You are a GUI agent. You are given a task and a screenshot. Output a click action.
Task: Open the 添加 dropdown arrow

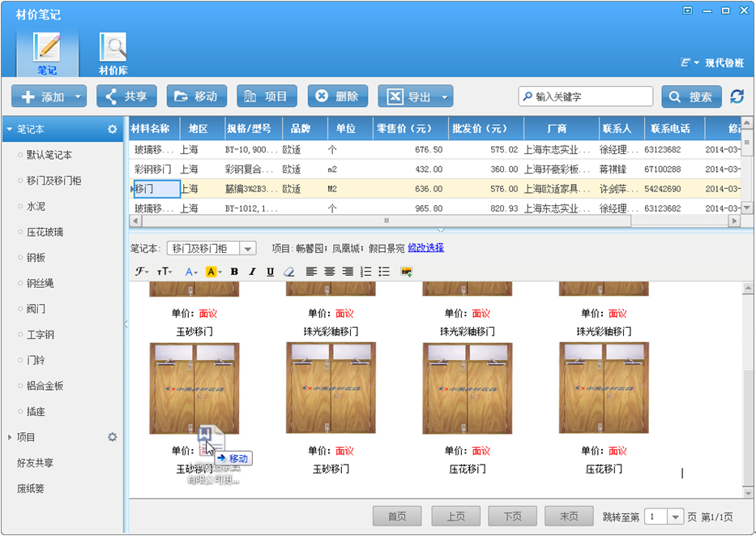[x=78, y=96]
